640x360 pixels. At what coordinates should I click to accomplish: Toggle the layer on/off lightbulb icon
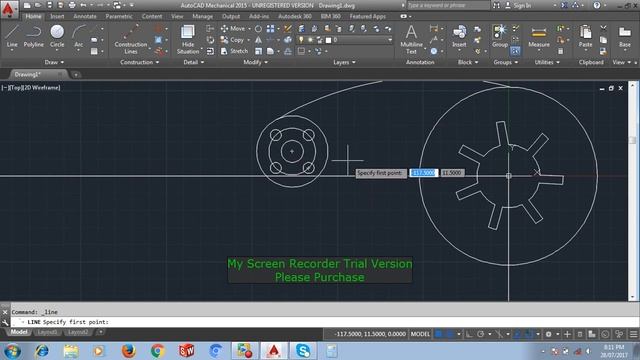(301, 40)
